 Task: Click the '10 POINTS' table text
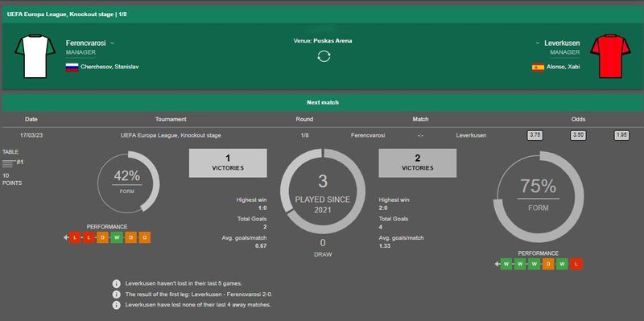click(12, 179)
